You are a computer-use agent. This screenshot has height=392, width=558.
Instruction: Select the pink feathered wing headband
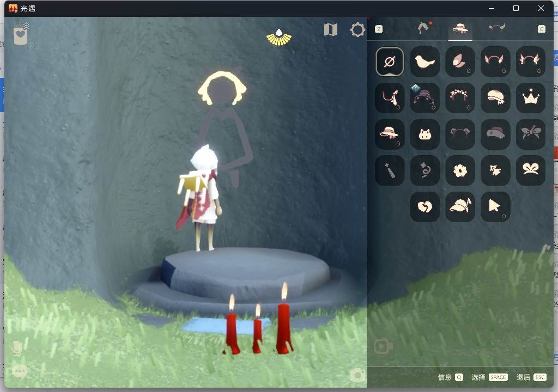click(531, 62)
